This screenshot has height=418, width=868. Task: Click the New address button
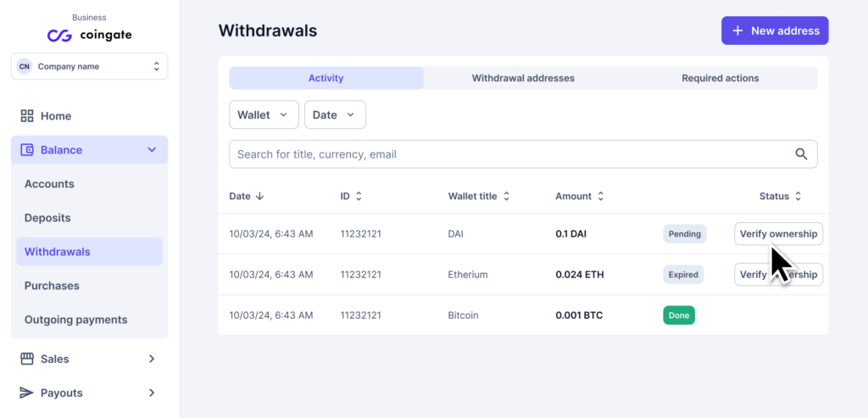point(775,31)
